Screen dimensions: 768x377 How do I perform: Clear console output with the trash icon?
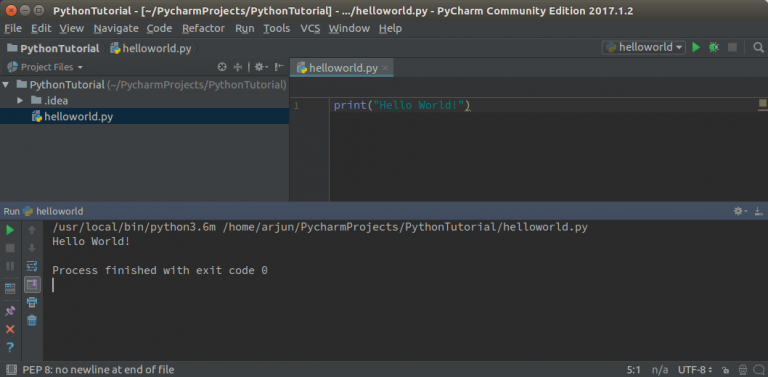pos(32,321)
